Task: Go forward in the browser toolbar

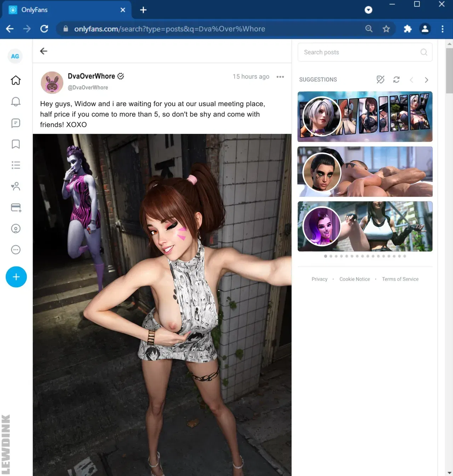Action: tap(27, 29)
